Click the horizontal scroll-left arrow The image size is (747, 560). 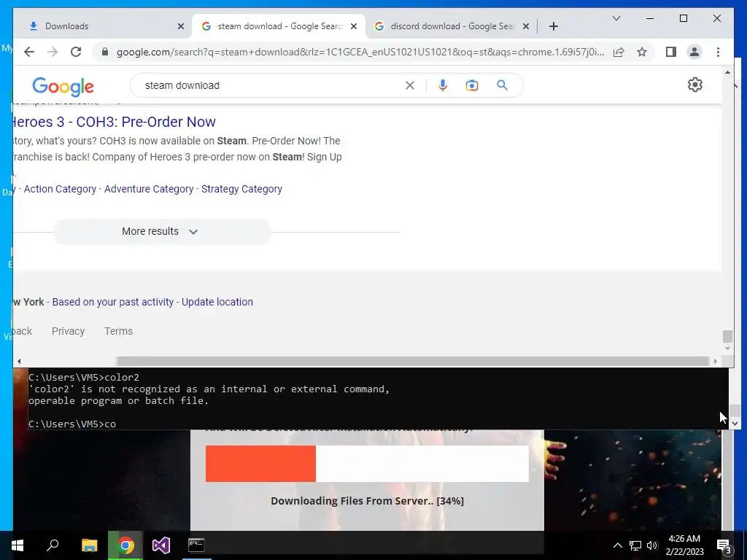tap(19, 362)
